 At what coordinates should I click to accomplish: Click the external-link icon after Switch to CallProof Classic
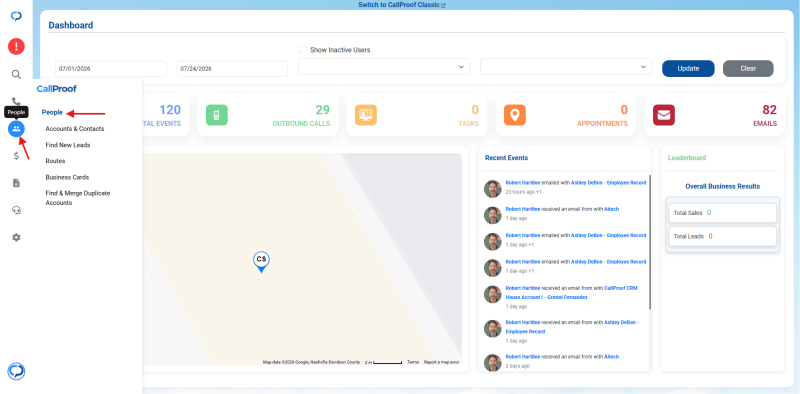(443, 5)
